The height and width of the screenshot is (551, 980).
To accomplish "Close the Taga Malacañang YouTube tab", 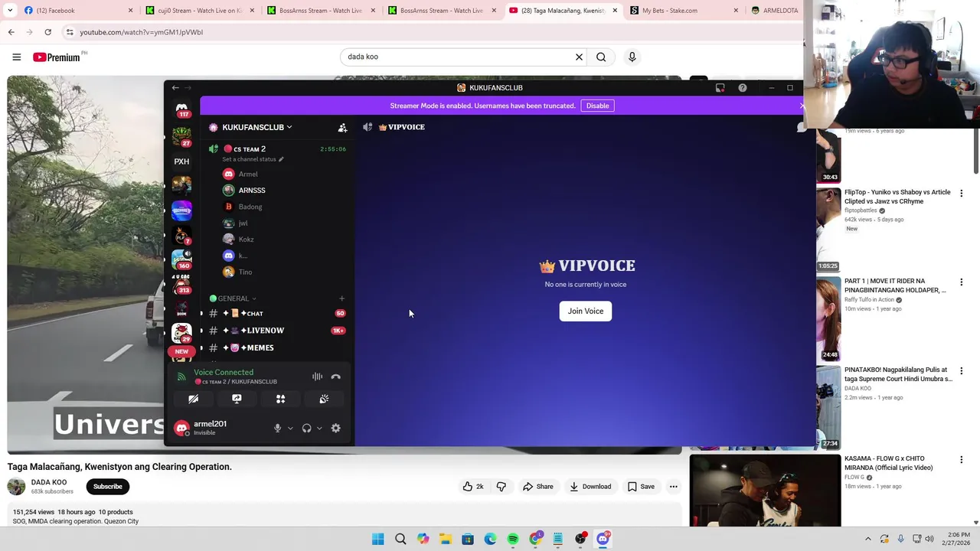I will coord(615,11).
